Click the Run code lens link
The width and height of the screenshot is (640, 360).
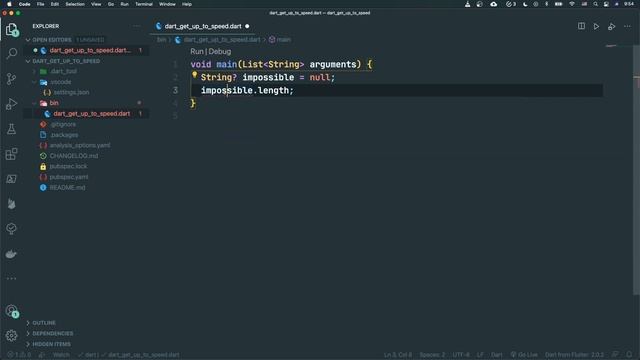pyautogui.click(x=197, y=51)
